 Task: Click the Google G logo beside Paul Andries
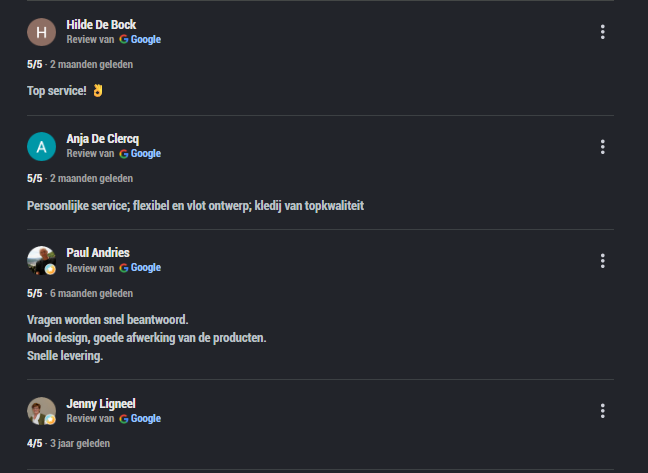[124, 268]
